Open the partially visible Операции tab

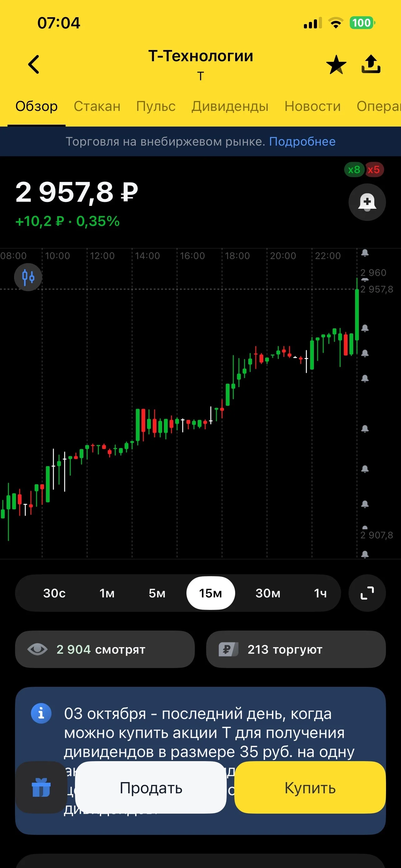point(379,107)
